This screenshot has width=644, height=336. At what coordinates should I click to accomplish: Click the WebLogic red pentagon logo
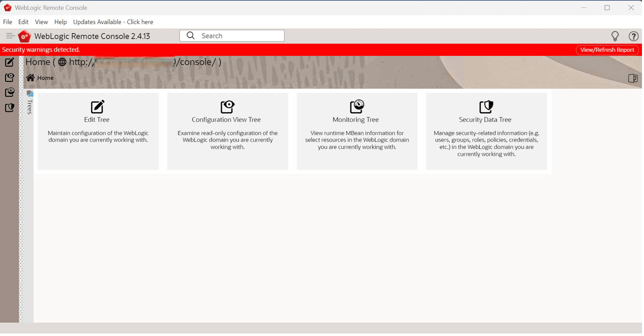24,36
